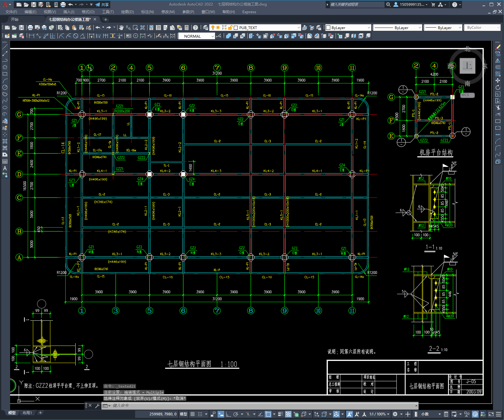Viewport: 504px width, 420px height.
Task: Open the Layer Properties manager icon
Action: [x=206, y=28]
